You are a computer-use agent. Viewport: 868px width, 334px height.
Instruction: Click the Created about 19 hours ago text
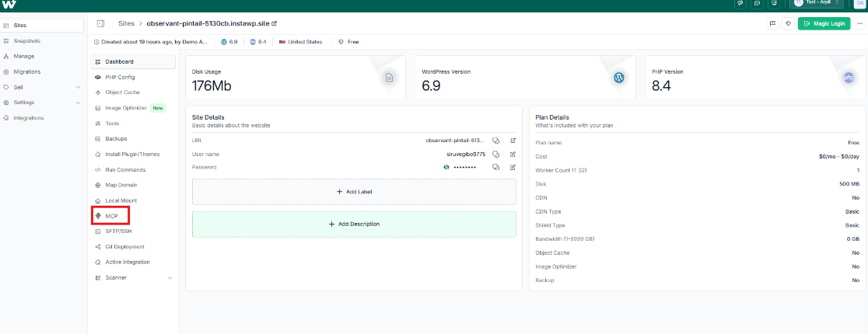[155, 41]
